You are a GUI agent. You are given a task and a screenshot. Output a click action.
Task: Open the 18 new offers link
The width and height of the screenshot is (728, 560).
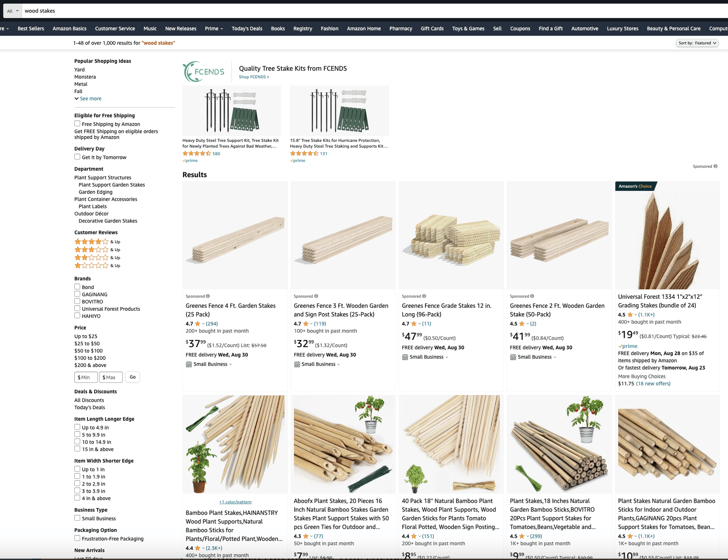pos(653,384)
